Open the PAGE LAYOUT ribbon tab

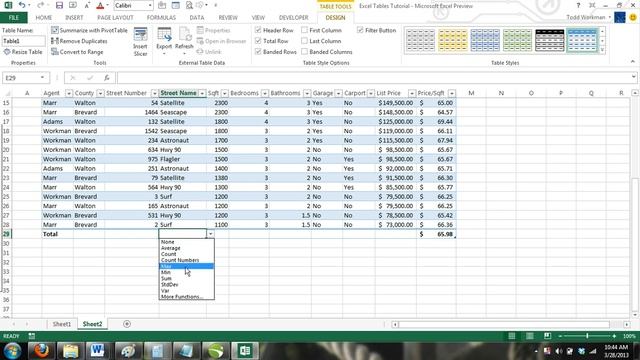(115, 18)
